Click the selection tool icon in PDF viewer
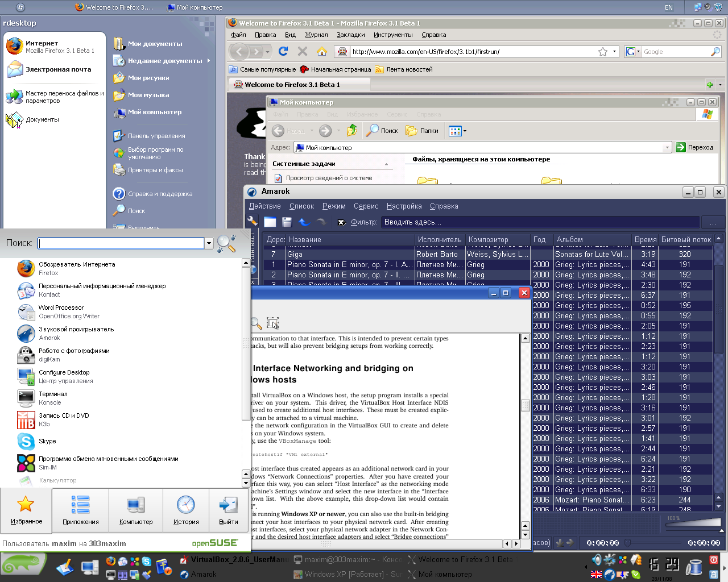 tap(273, 323)
